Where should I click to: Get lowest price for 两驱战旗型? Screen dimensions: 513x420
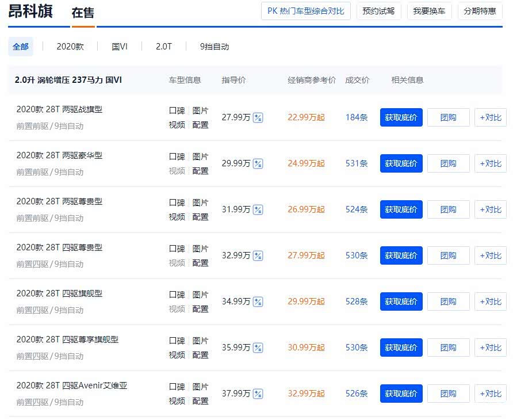pos(401,117)
